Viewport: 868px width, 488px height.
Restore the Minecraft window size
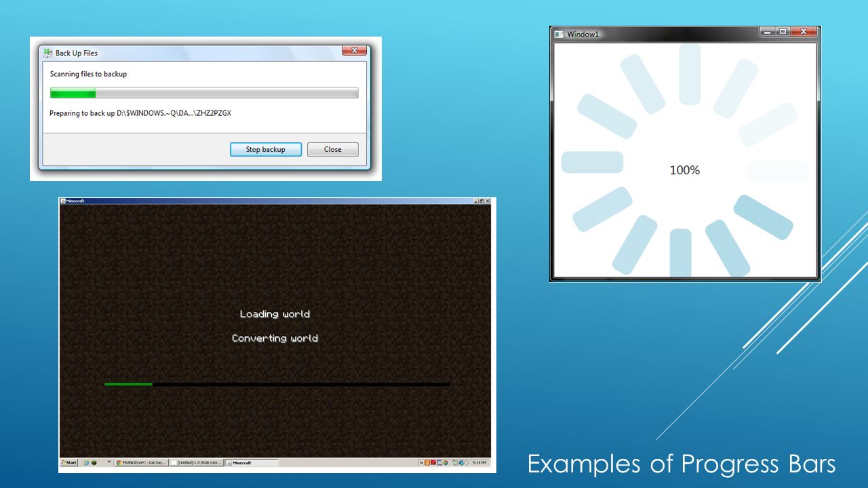tap(481, 201)
